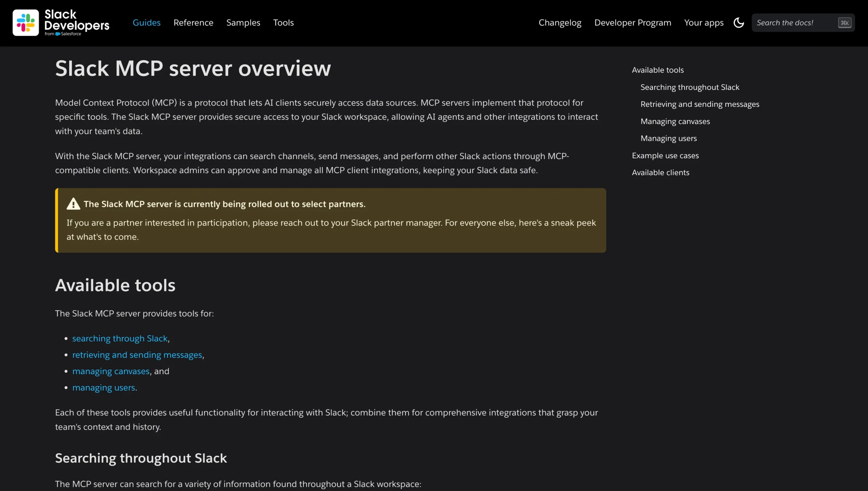This screenshot has height=491, width=868.
Task: Open the Changelog page
Action: [560, 22]
